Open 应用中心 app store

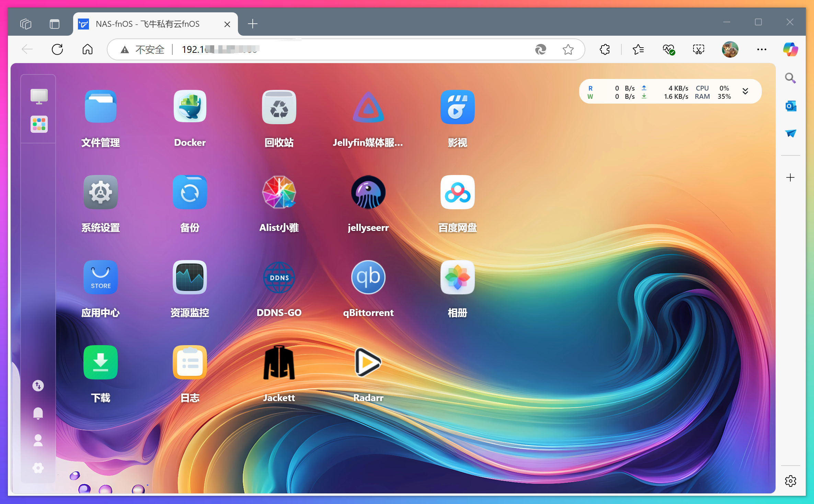[100, 277]
